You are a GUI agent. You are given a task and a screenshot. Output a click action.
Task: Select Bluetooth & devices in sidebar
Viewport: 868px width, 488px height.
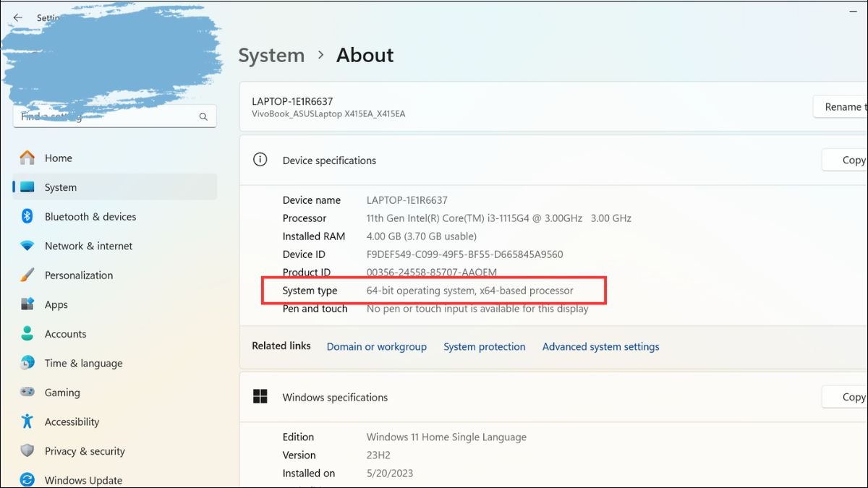click(x=115, y=216)
